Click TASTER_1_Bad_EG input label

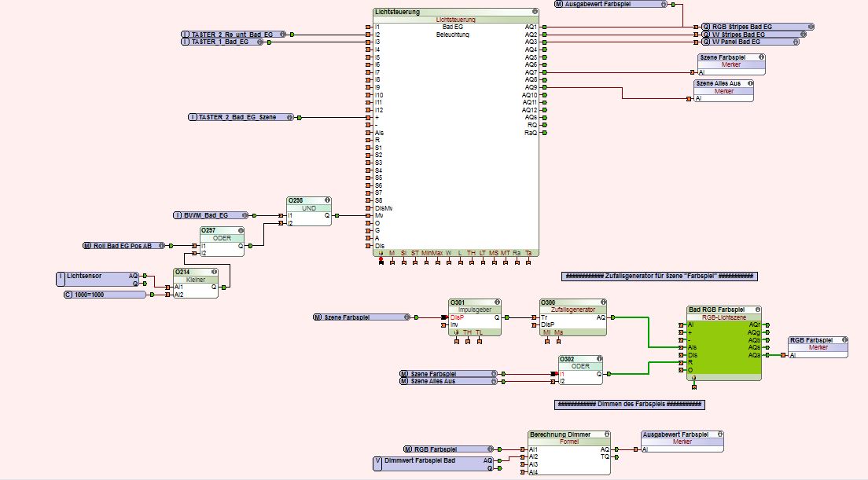pyautogui.click(x=220, y=42)
